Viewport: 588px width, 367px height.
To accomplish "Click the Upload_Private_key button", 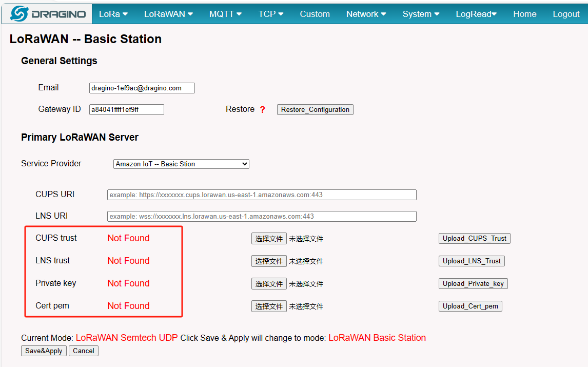I will 473,283.
